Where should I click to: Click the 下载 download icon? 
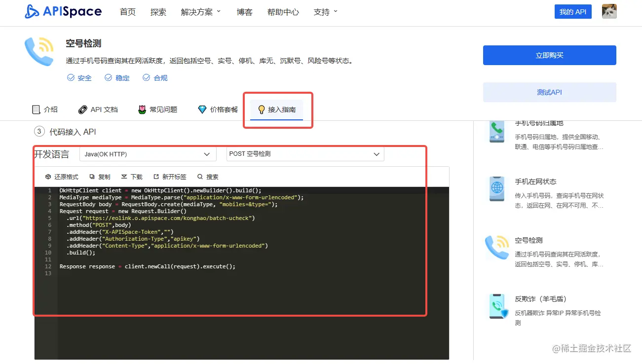point(124,177)
